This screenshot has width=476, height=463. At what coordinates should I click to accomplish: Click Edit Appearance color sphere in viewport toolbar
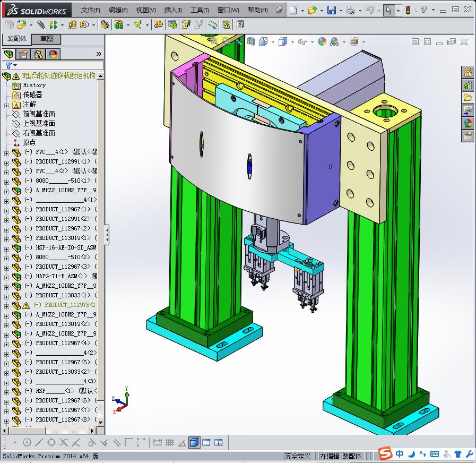(x=322, y=41)
